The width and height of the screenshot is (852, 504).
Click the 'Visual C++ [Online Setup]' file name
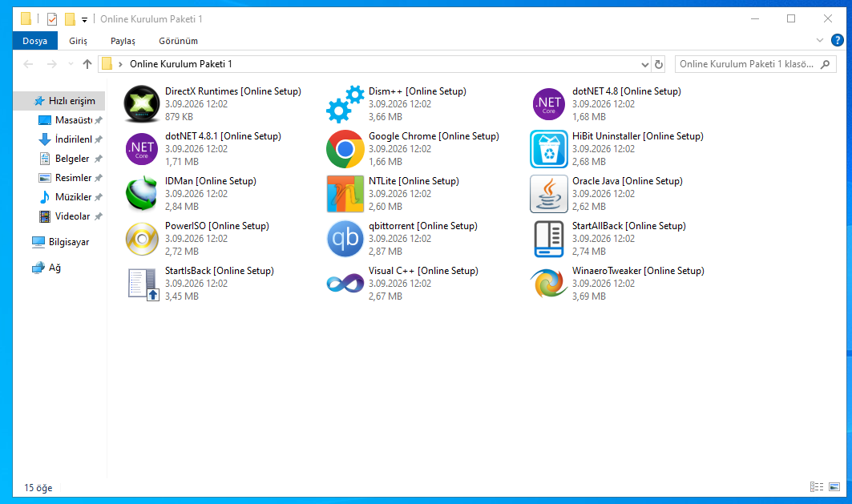pos(423,271)
